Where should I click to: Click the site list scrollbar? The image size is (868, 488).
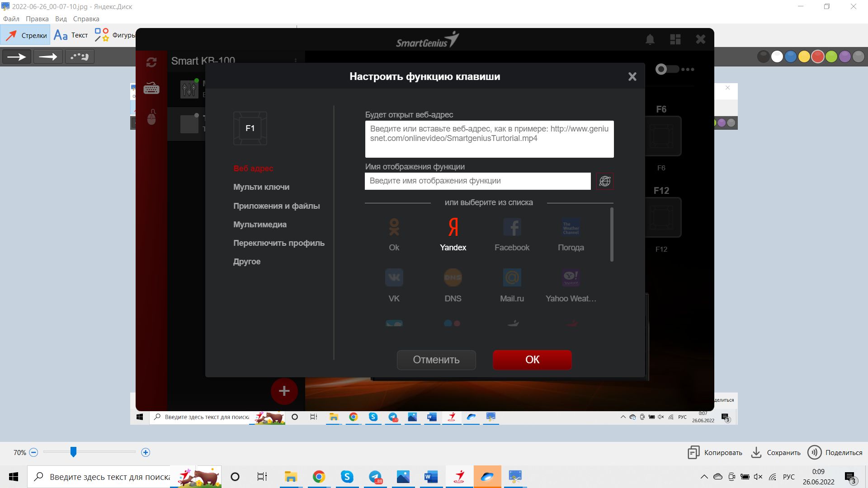[x=612, y=235]
